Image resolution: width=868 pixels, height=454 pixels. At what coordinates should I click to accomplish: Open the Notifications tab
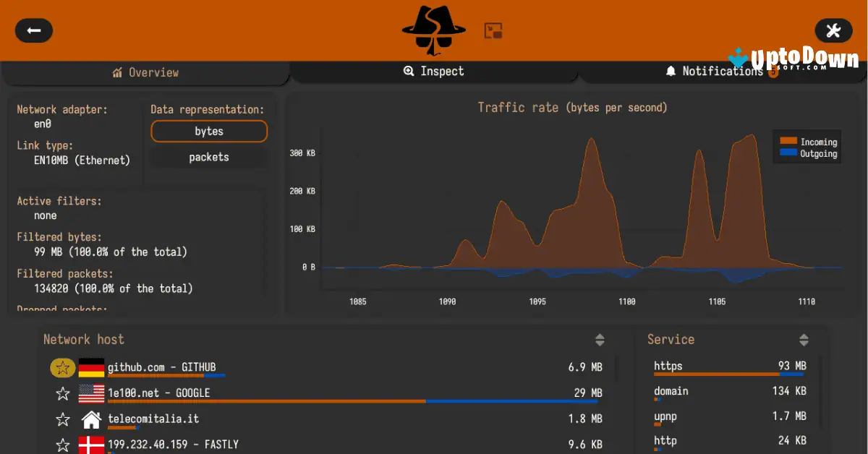point(723,71)
